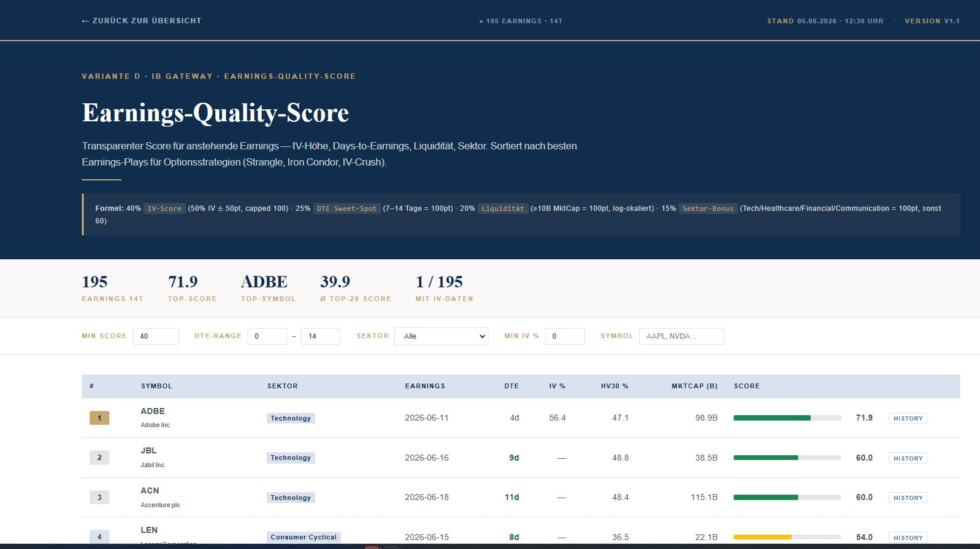
Task: Click Consumer Cyclical tag in LEN row
Action: click(x=304, y=537)
